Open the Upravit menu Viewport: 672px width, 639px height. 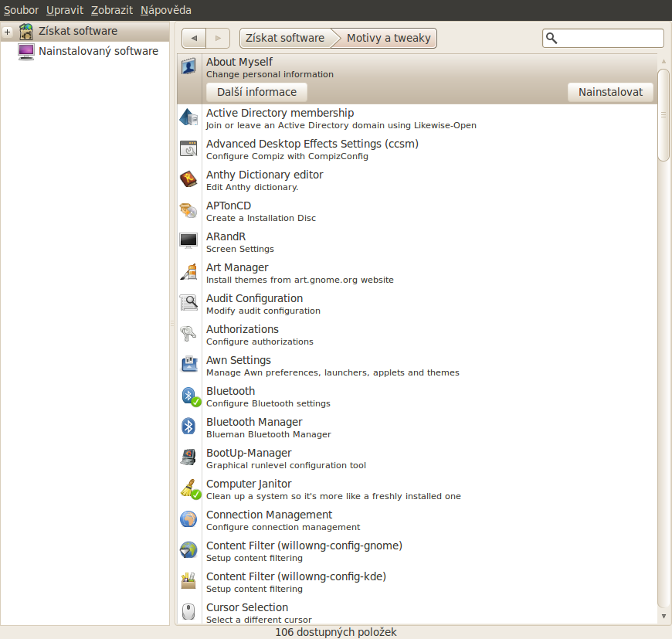65,10
